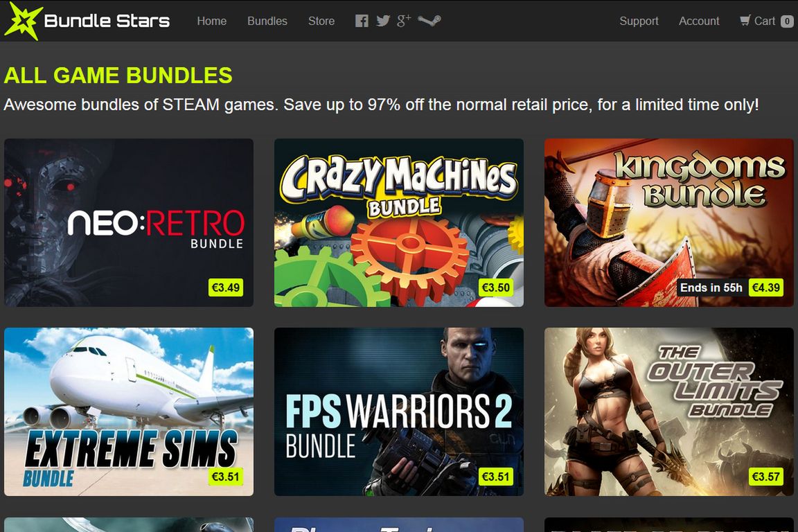The image size is (798, 532).
Task: Click the Bundle Stars star logo
Action: tap(21, 20)
